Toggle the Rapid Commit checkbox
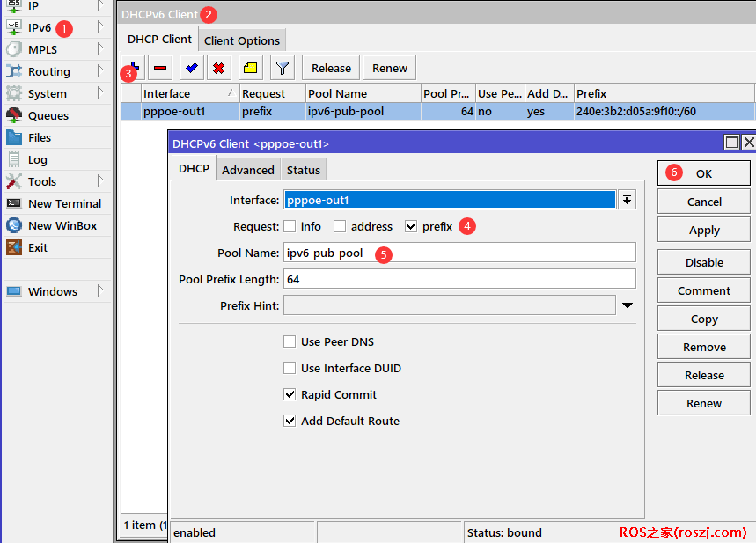 coord(290,394)
